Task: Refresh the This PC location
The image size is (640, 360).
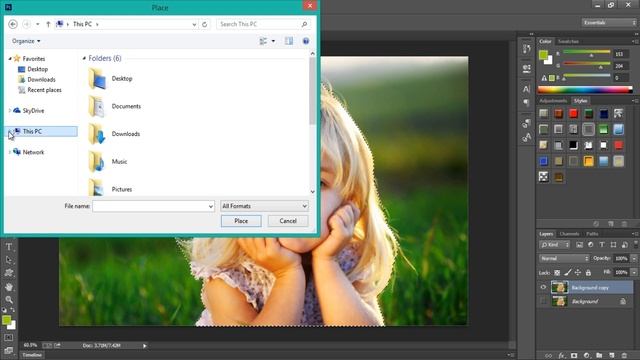Action: tap(204, 24)
